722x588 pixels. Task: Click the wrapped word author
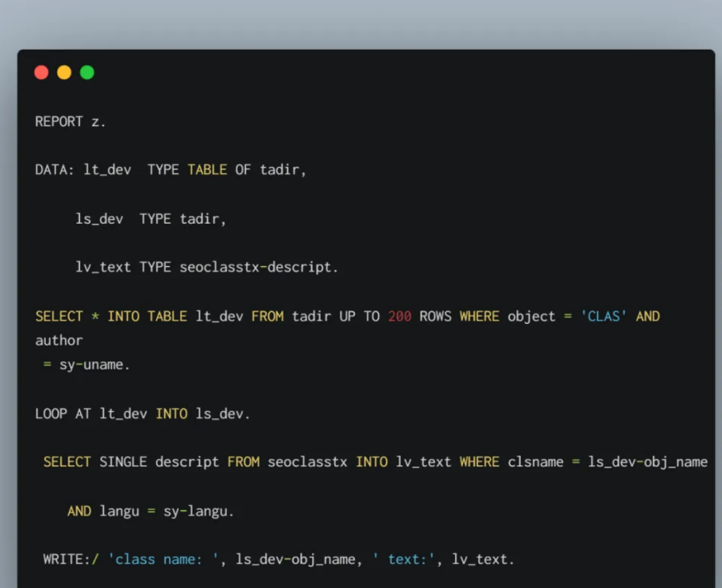coord(59,341)
